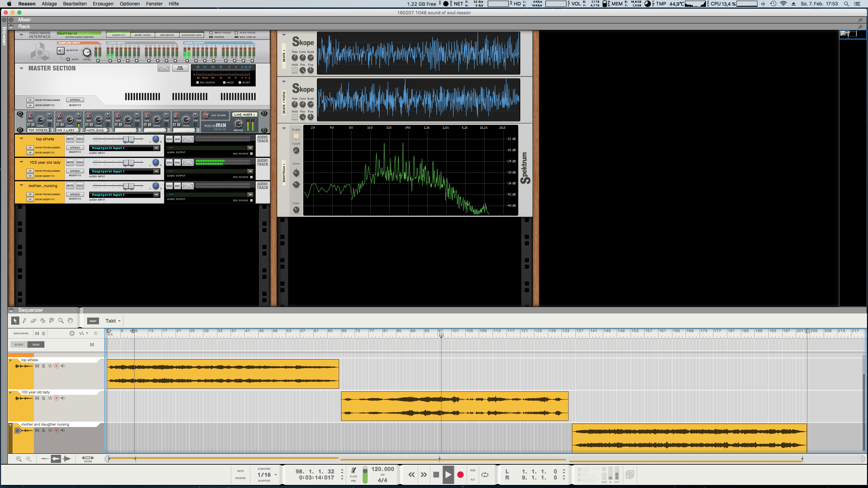Fold the top athete rack channel
The width and height of the screenshot is (868, 488).
(21, 139)
